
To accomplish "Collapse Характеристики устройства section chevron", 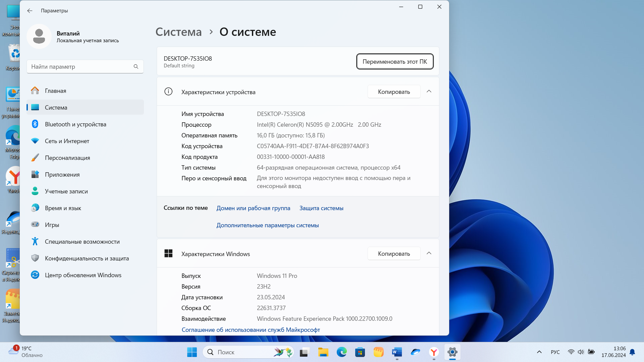I will pyautogui.click(x=429, y=92).
